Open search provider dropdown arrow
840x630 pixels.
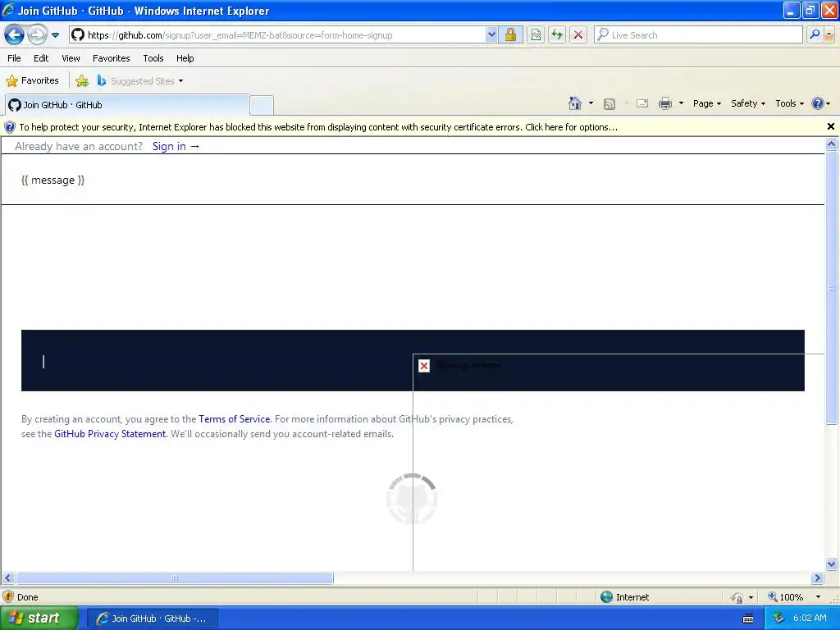pyautogui.click(x=829, y=34)
